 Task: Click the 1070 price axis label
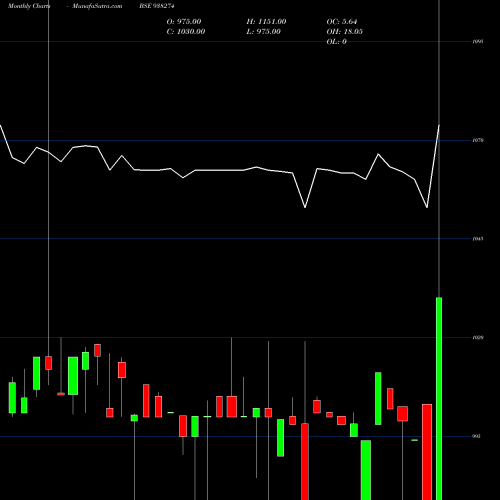click(x=478, y=140)
